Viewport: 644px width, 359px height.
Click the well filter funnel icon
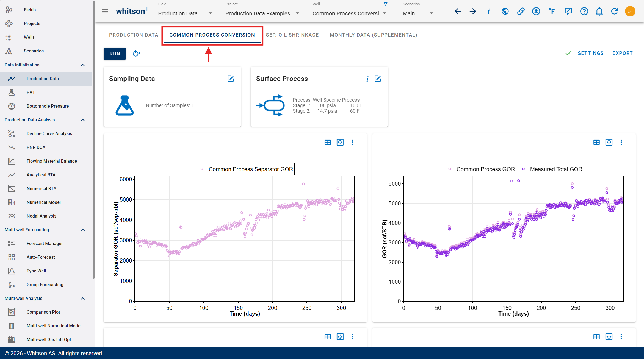[x=386, y=4]
